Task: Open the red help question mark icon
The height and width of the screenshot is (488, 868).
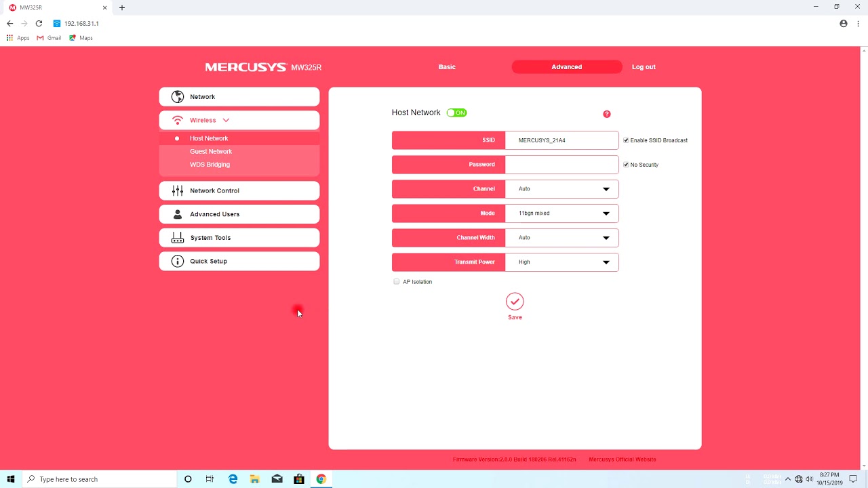Action: 607,114
